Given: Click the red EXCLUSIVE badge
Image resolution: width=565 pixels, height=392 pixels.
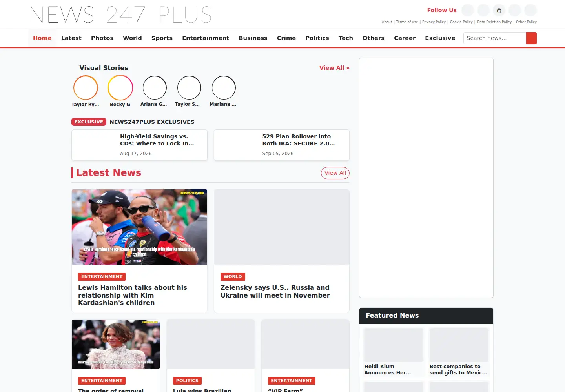Looking at the screenshot, I should pyautogui.click(x=89, y=122).
